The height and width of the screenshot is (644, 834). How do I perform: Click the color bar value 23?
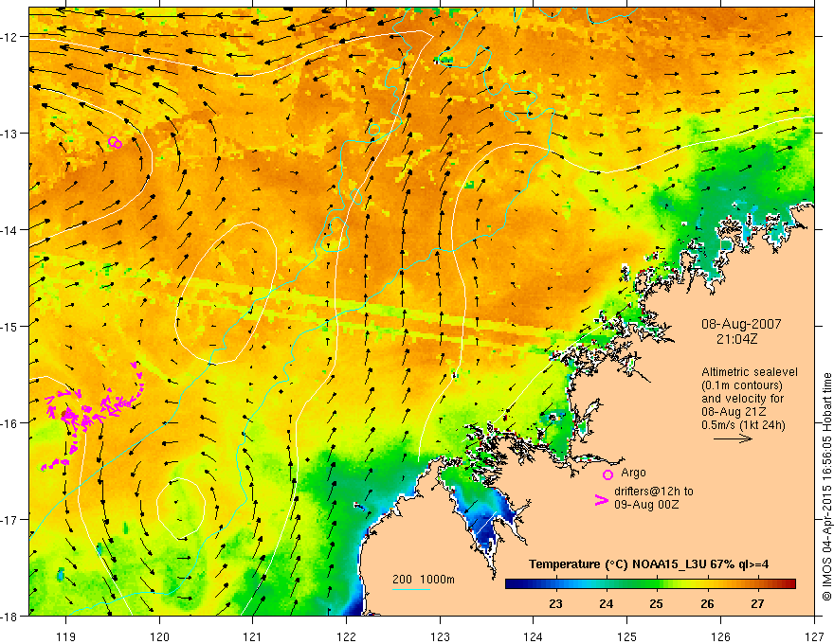coord(555,604)
